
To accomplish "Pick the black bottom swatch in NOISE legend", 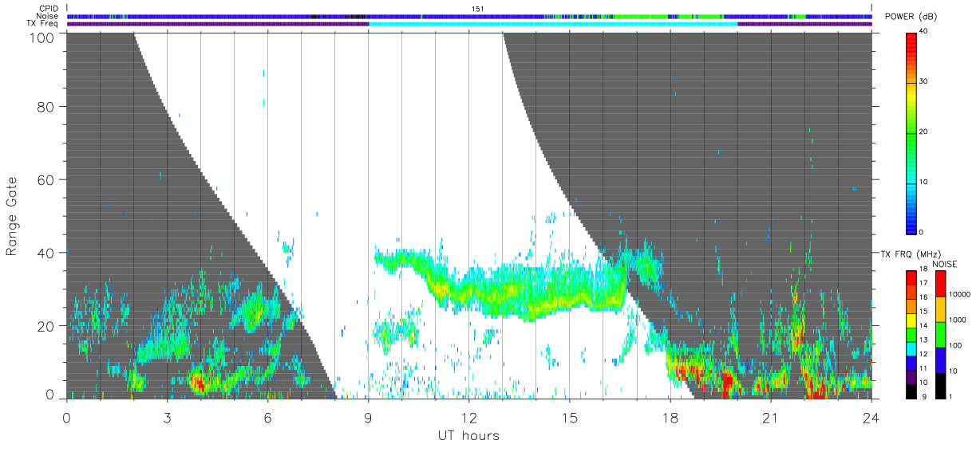I will 941,385.
